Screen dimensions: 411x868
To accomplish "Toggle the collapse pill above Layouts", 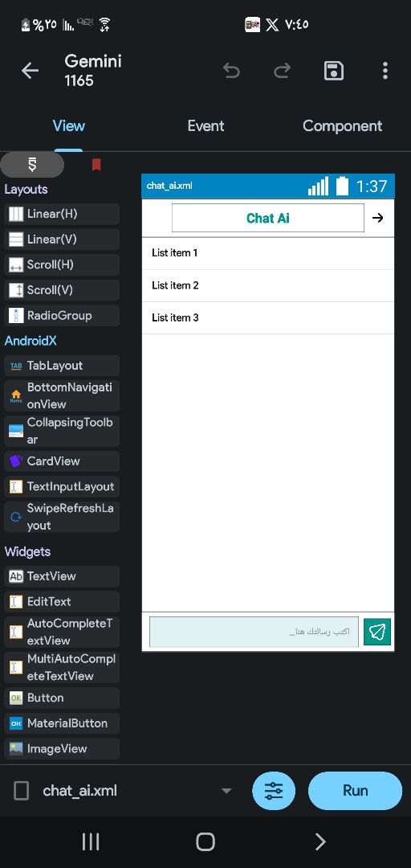I will (32, 165).
